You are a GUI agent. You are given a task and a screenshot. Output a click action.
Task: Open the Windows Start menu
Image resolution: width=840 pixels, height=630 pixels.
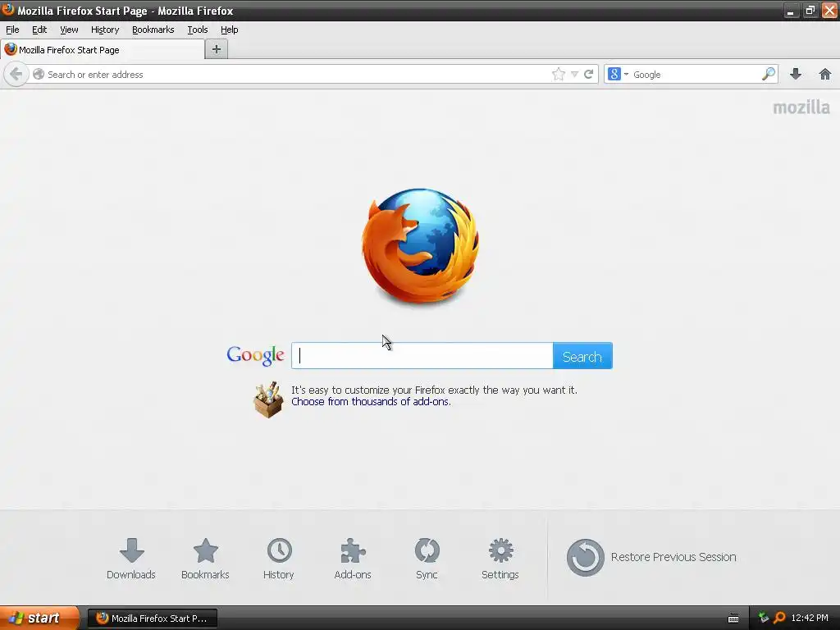click(x=39, y=618)
